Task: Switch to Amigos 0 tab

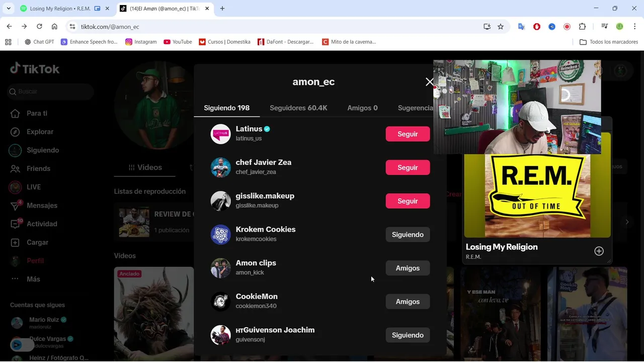Action: [362, 108]
